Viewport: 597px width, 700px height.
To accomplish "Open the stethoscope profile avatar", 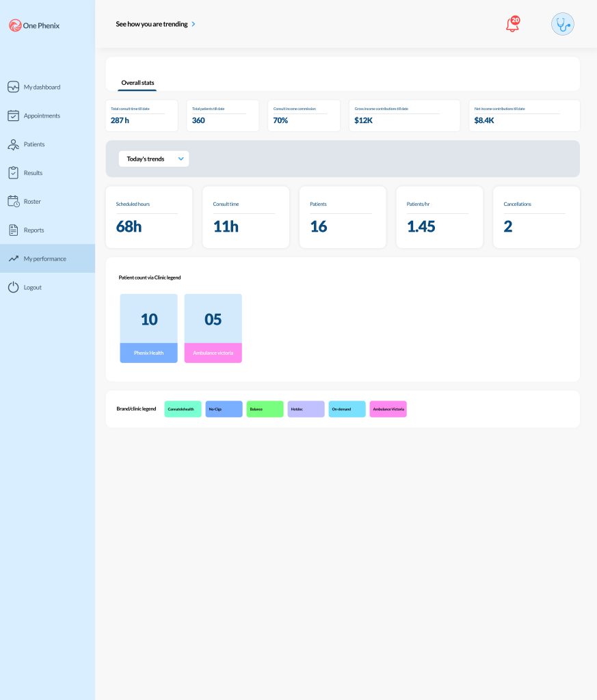I will 563,24.
